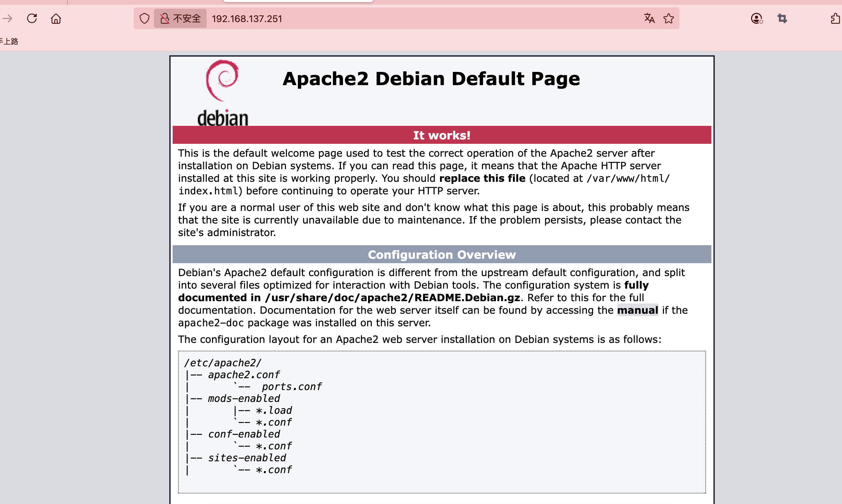Bookmark this page with the star icon
This screenshot has width=842, height=504.
(668, 18)
